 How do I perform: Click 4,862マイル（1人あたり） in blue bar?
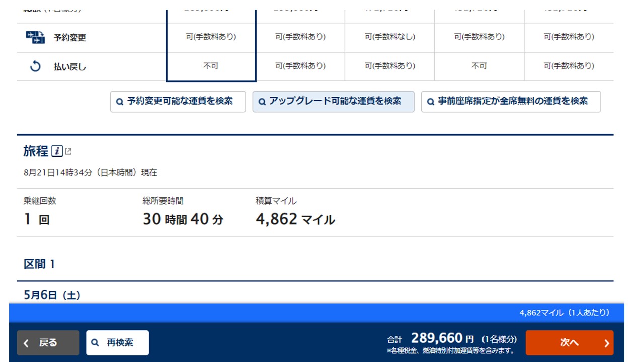pos(565,313)
